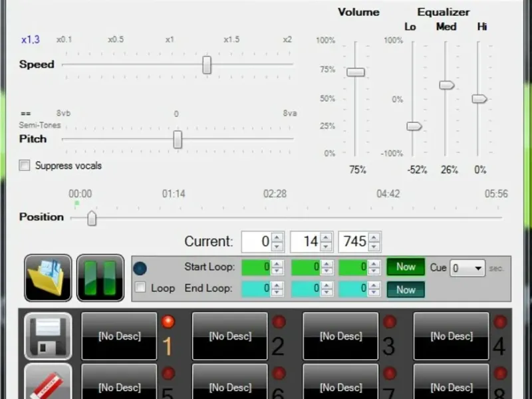Click the Start Loop milliseconds green field
Screen dimensions: 532x399
(x=353, y=267)
